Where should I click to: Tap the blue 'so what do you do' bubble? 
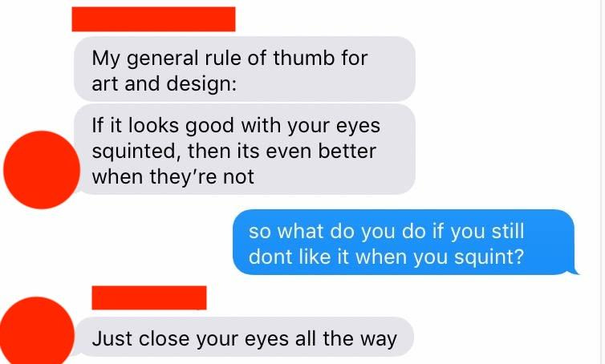click(x=404, y=242)
